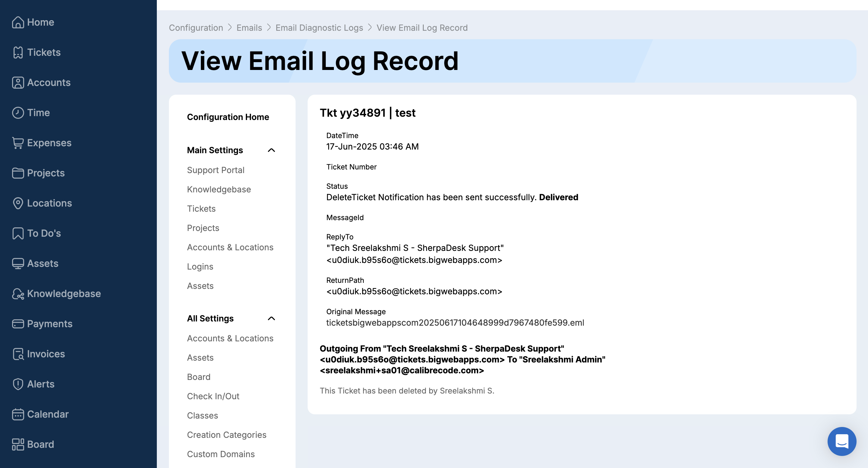
Task: Click the original message .eml filename
Action: 455,323
